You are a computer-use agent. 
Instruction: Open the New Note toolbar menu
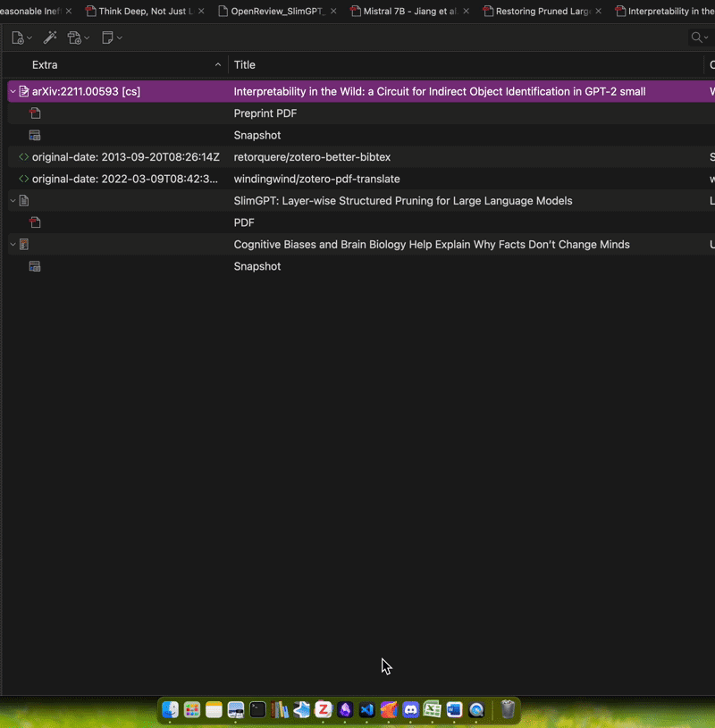[112, 38]
